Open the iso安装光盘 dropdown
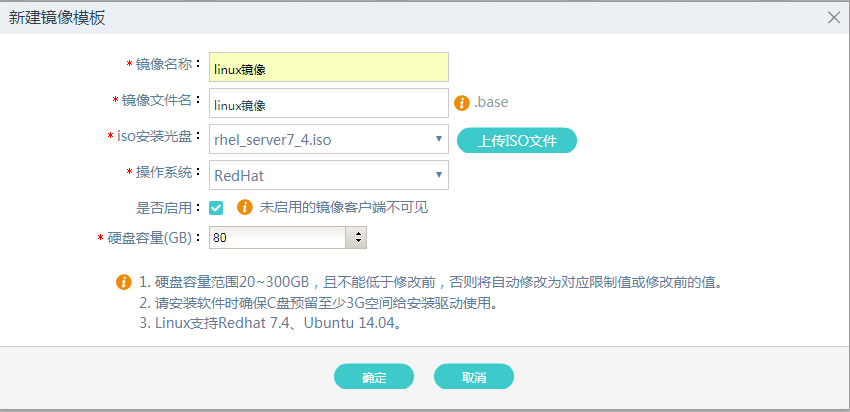The height and width of the screenshot is (412, 850). tap(329, 139)
